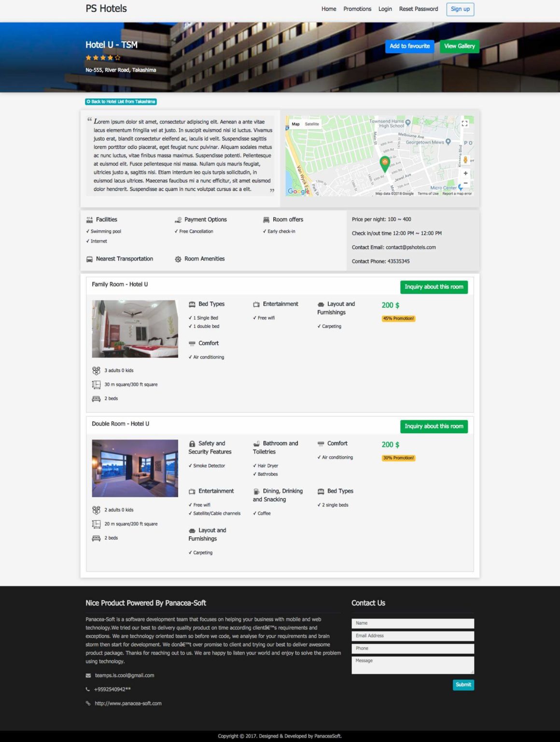Open the Promotions page

click(357, 9)
